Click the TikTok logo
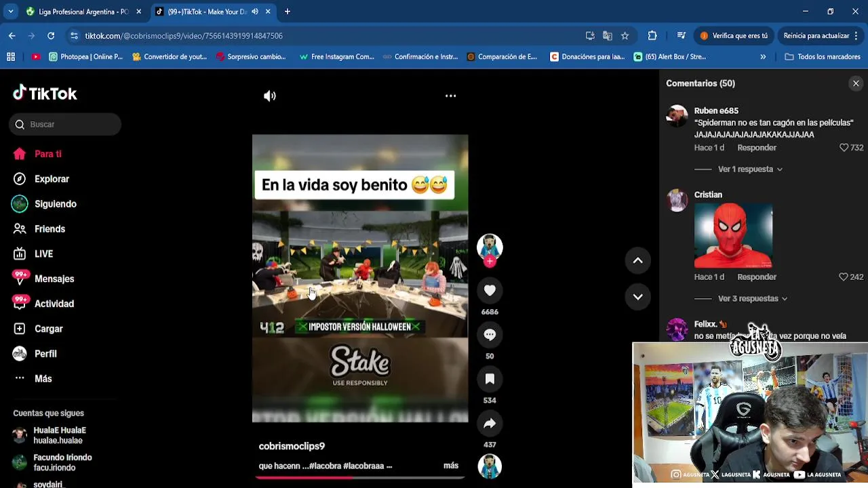This screenshot has height=488, width=868. coord(45,93)
